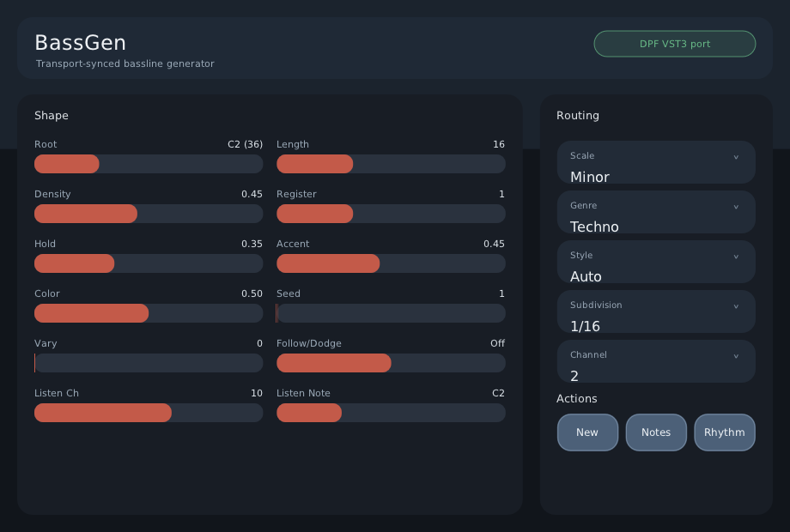Viewport: 790px width, 532px height.
Task: Click the Register slider
Action: click(391, 214)
